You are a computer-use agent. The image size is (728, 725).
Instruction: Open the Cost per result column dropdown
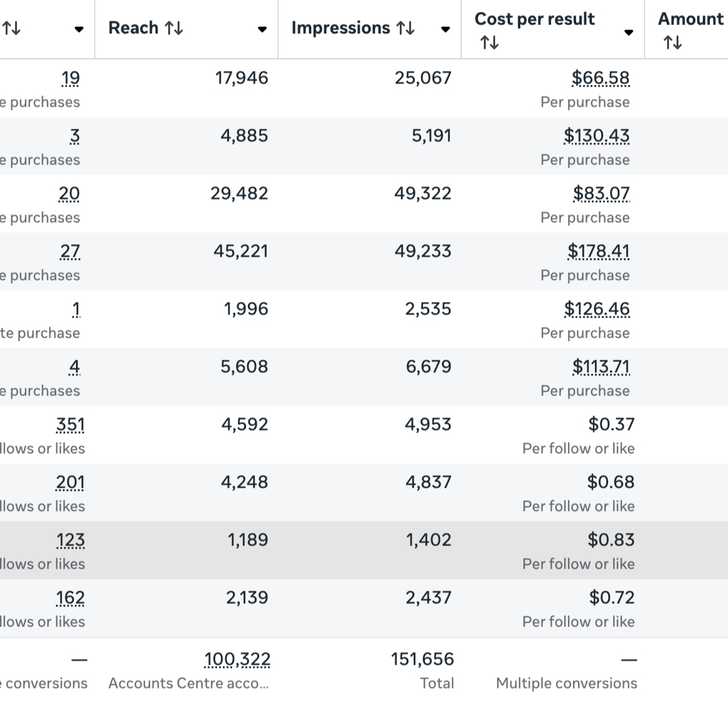pos(629,32)
